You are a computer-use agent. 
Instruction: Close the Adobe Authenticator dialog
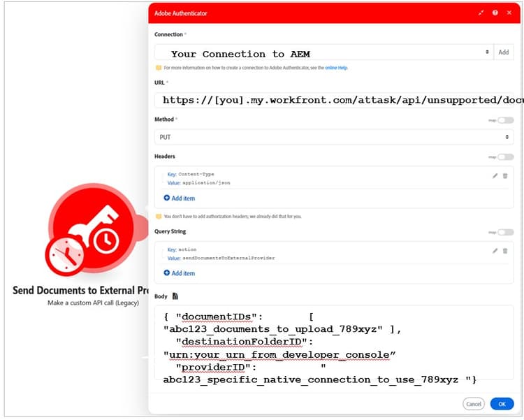[x=509, y=13]
